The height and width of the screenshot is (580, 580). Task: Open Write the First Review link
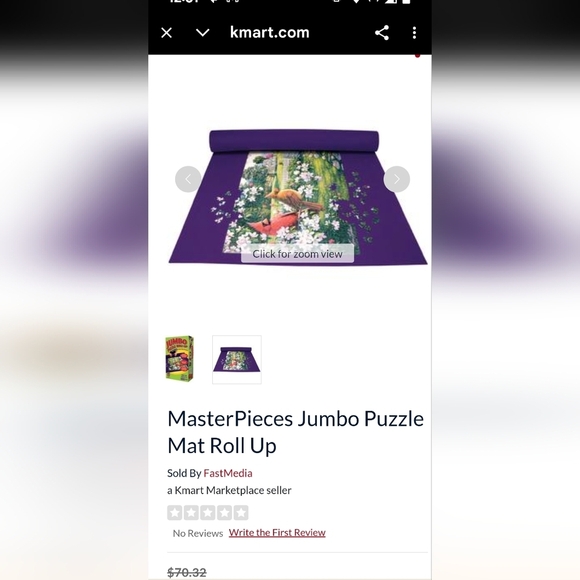[x=277, y=533]
